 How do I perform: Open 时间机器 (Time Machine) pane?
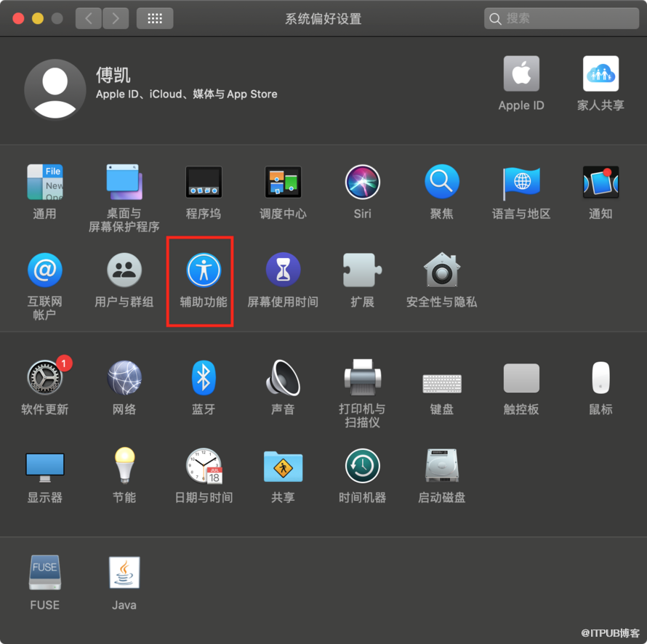tap(362, 466)
